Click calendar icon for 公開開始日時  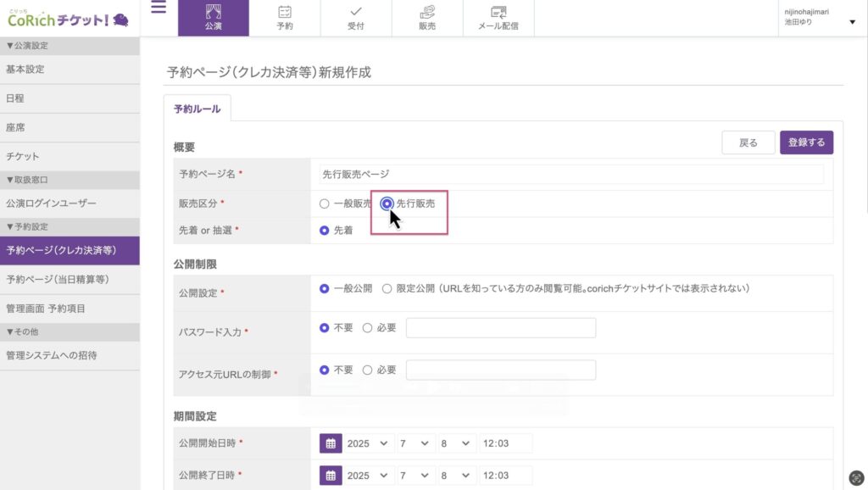coord(331,443)
